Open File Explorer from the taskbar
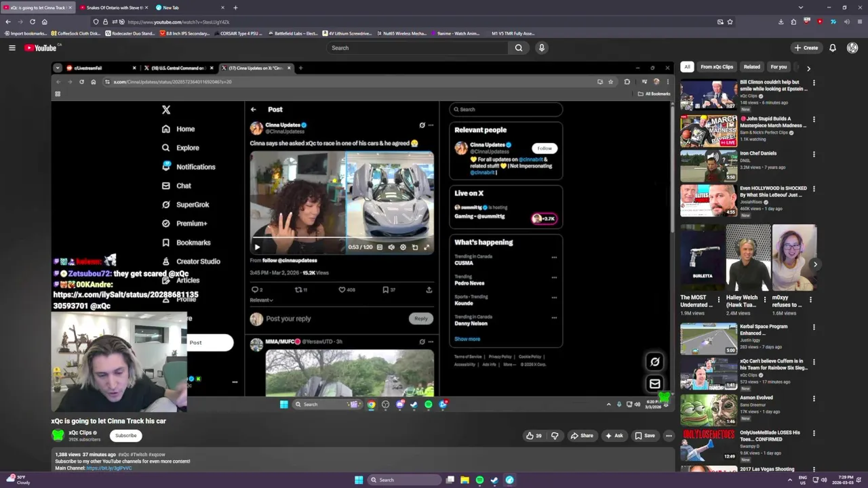The height and width of the screenshot is (488, 868). pyautogui.click(x=465, y=480)
